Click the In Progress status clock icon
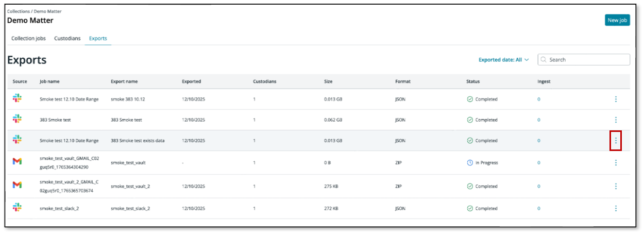The image size is (644, 235). point(470,162)
